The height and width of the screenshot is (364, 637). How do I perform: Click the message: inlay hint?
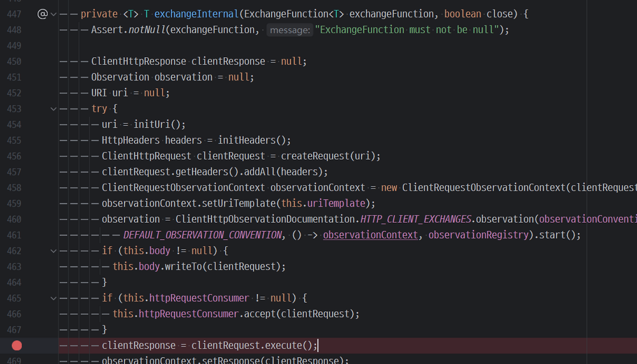289,30
